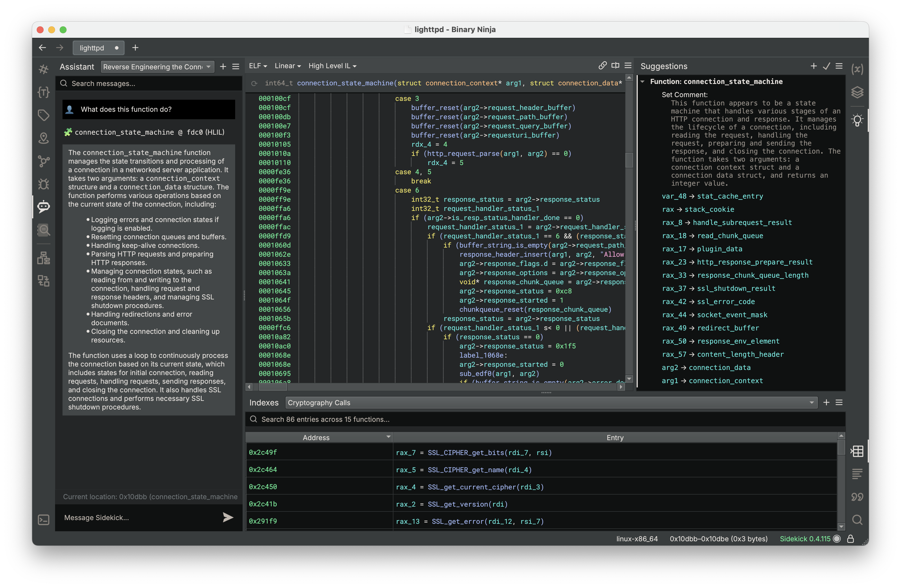Open the Sidekick assistant robot icon

click(44, 207)
